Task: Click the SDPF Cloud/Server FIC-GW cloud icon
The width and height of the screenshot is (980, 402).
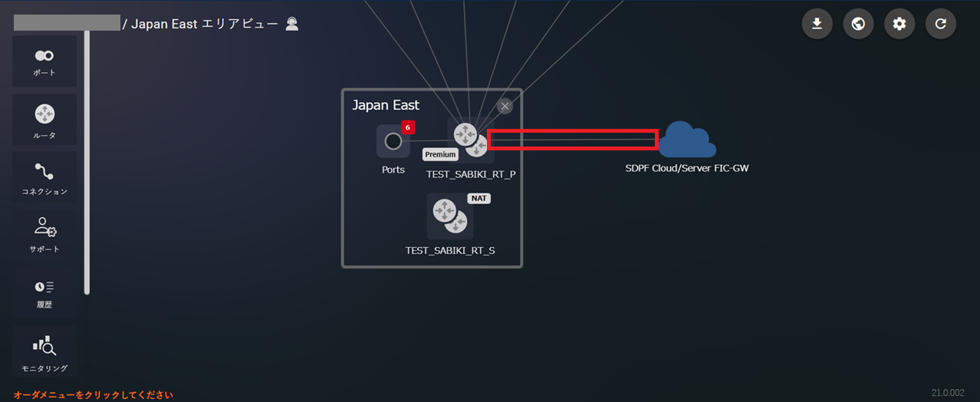Action: tap(688, 140)
